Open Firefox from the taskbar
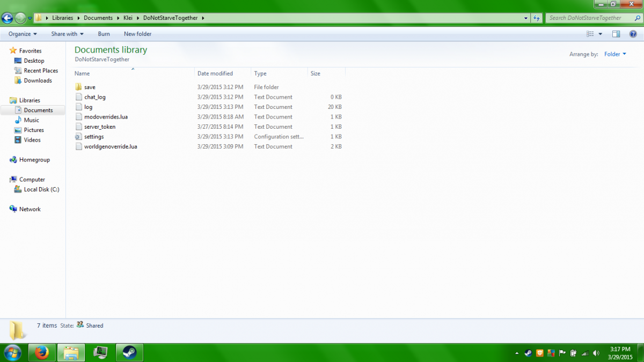 [42, 352]
